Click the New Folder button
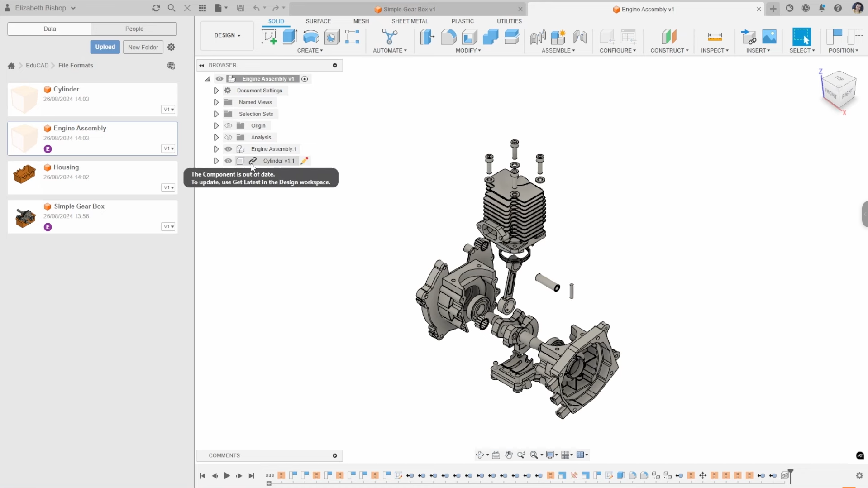The image size is (868, 488). coord(143,47)
